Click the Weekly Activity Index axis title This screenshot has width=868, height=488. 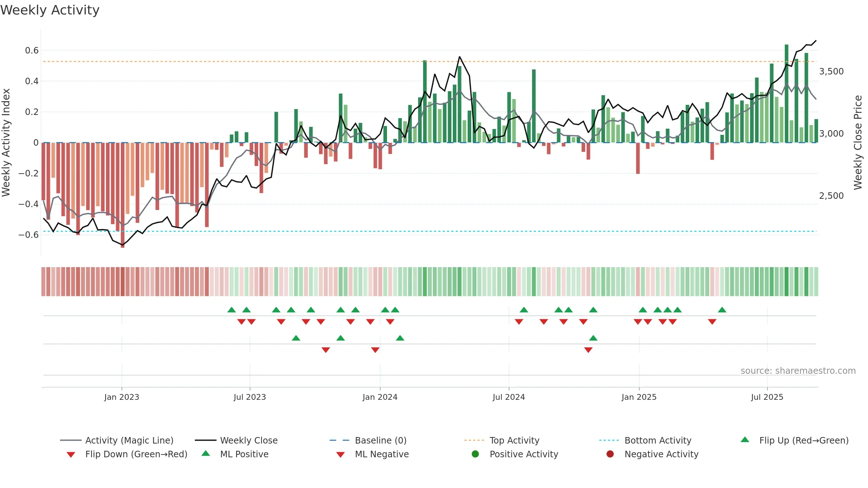(x=6, y=142)
